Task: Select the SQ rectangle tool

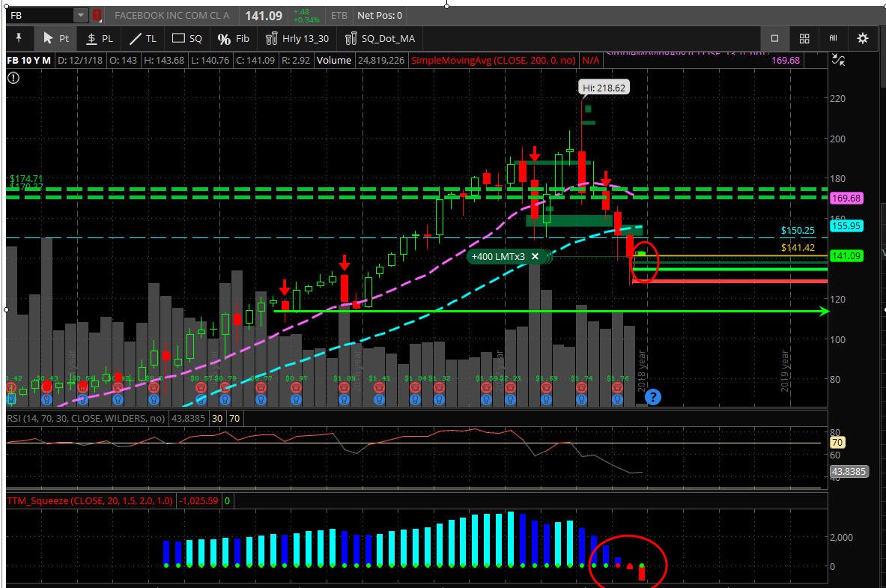Action: pos(187,38)
